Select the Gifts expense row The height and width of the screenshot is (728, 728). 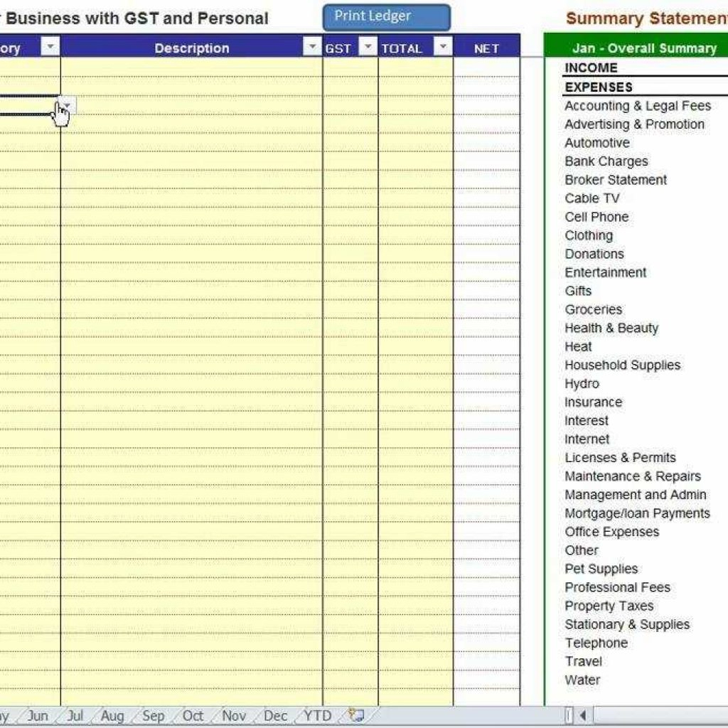[x=578, y=291]
